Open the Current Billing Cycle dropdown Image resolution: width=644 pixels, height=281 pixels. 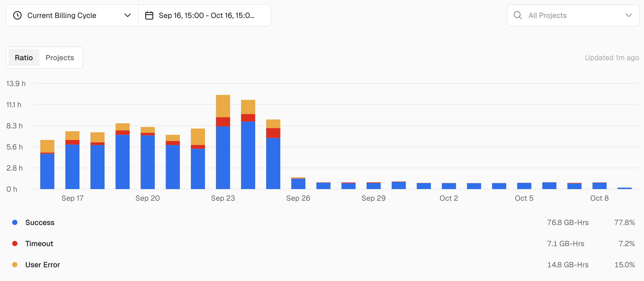tap(72, 15)
